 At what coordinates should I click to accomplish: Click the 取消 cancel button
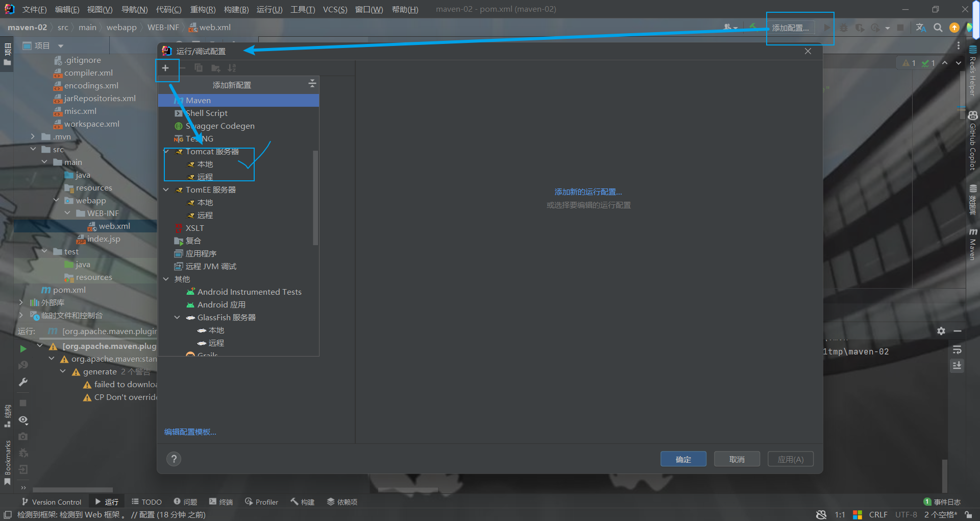pyautogui.click(x=737, y=459)
